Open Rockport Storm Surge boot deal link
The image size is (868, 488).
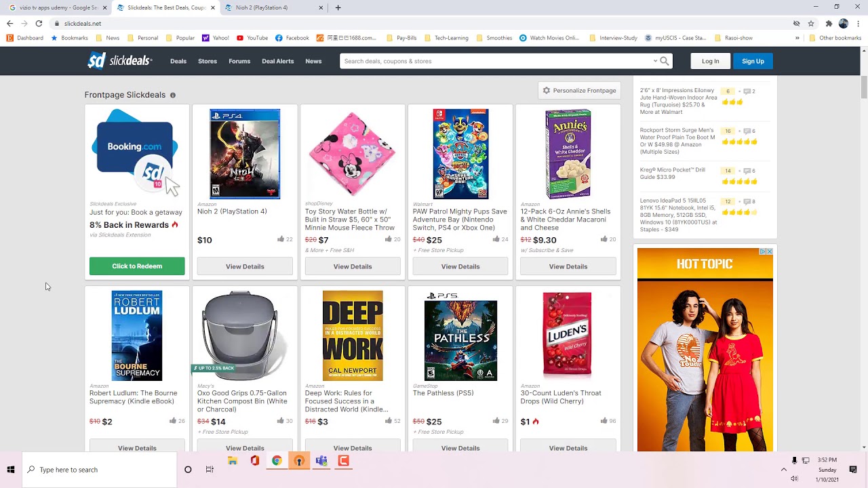(x=677, y=141)
